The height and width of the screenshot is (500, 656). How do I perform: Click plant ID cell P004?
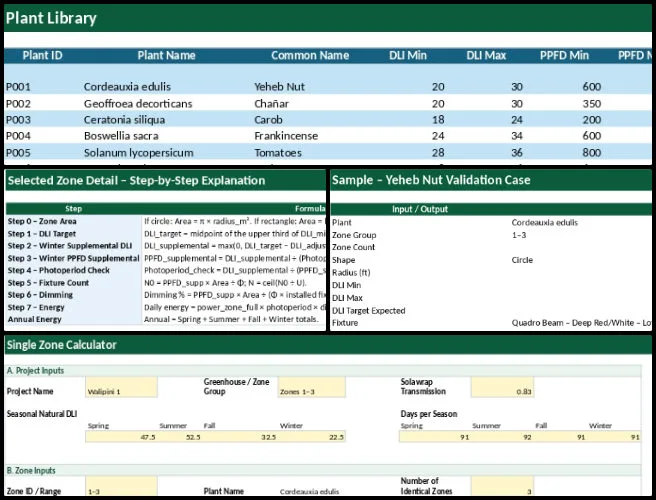[18, 136]
